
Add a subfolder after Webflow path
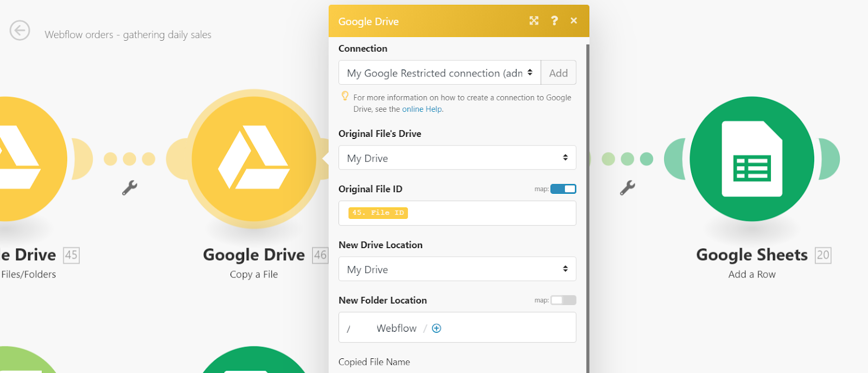tap(436, 328)
